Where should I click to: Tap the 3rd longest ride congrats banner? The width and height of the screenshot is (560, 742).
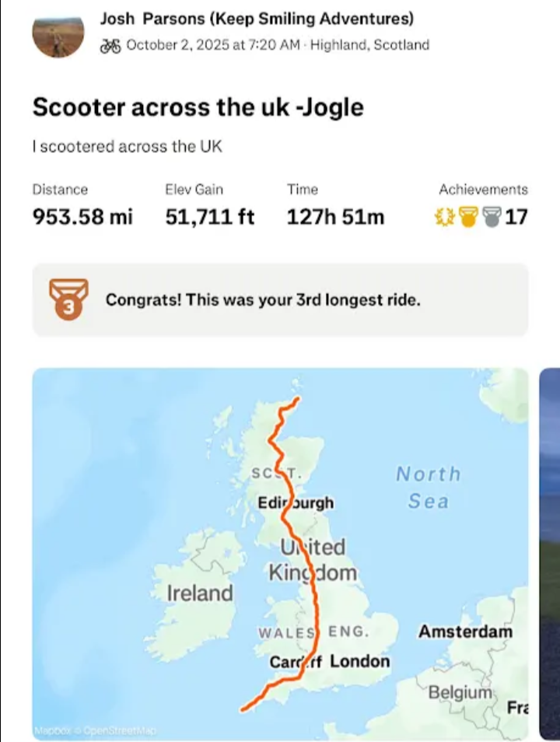pos(280,299)
